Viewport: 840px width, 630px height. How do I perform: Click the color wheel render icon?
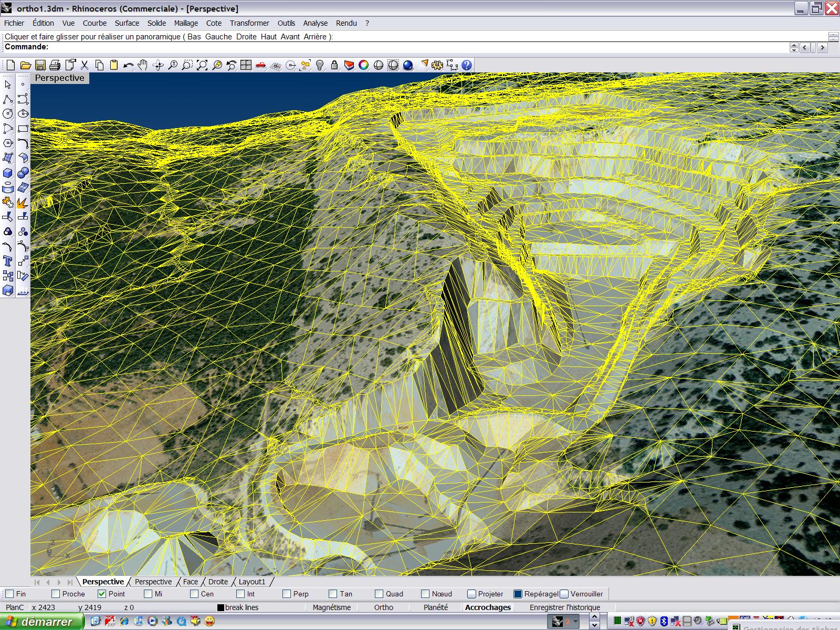coord(363,65)
